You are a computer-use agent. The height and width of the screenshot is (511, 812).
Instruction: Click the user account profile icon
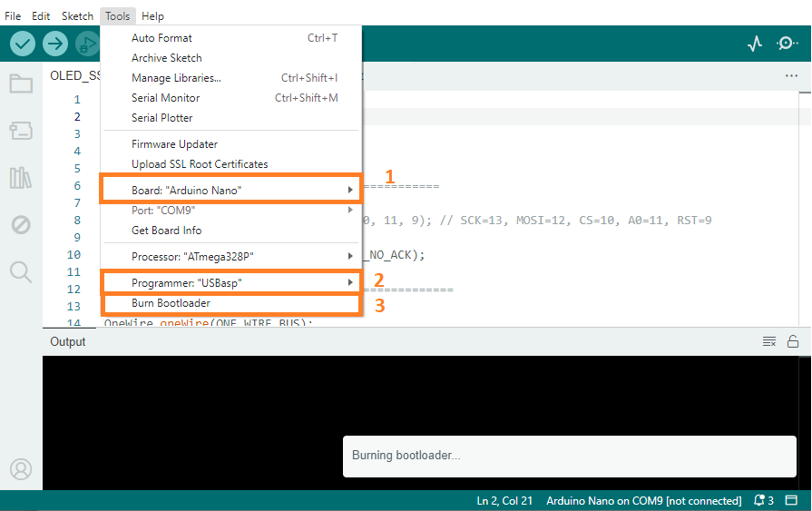(x=21, y=469)
